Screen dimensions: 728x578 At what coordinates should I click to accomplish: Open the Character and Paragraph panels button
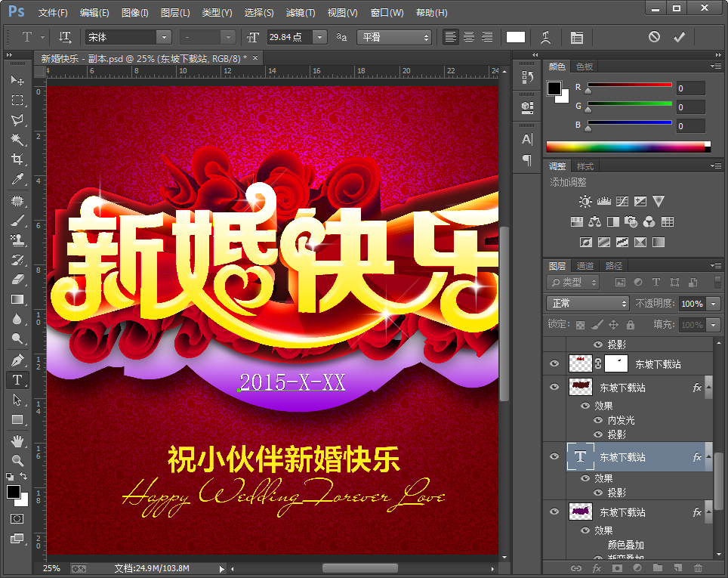(x=577, y=37)
